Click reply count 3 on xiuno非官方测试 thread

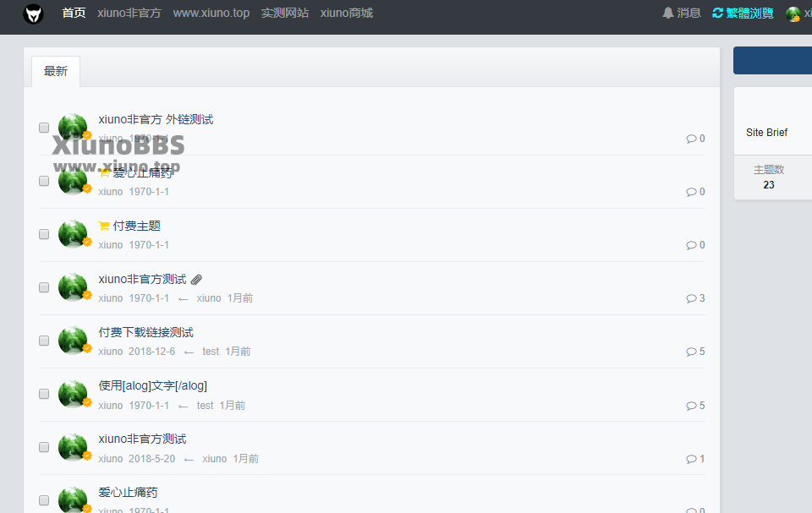(695, 298)
